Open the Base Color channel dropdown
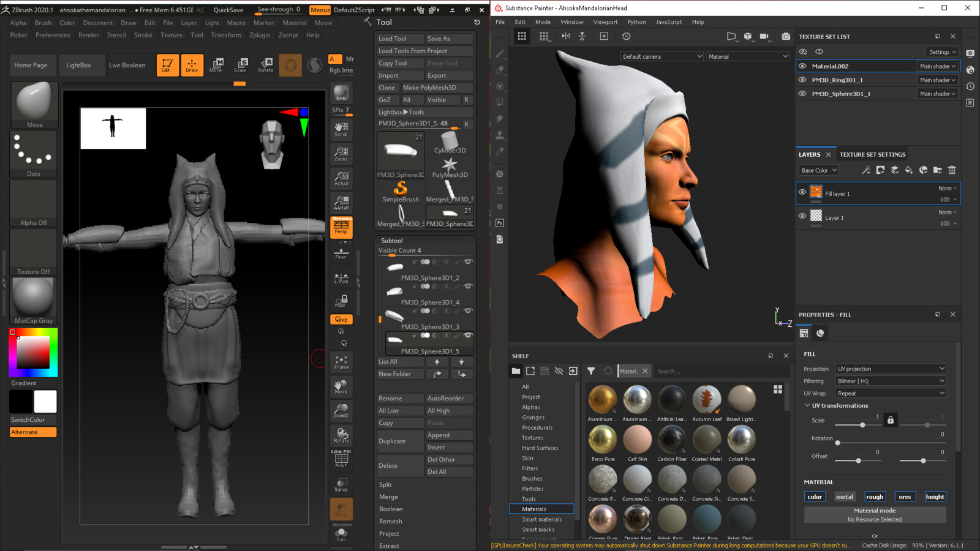The height and width of the screenshot is (551, 980). tap(818, 170)
